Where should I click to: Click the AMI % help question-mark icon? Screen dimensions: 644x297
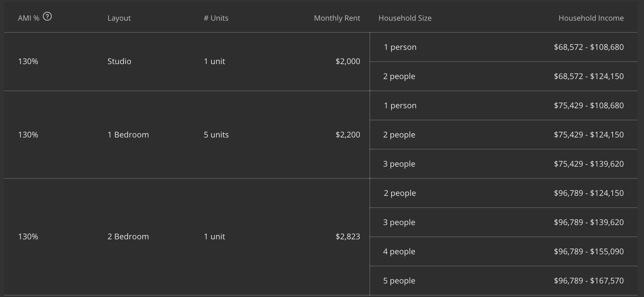(x=47, y=16)
